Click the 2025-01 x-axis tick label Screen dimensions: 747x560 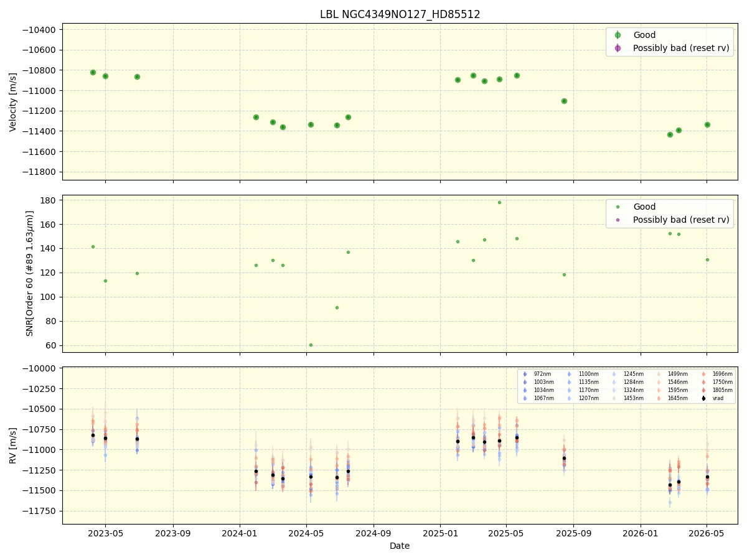pyautogui.click(x=440, y=533)
